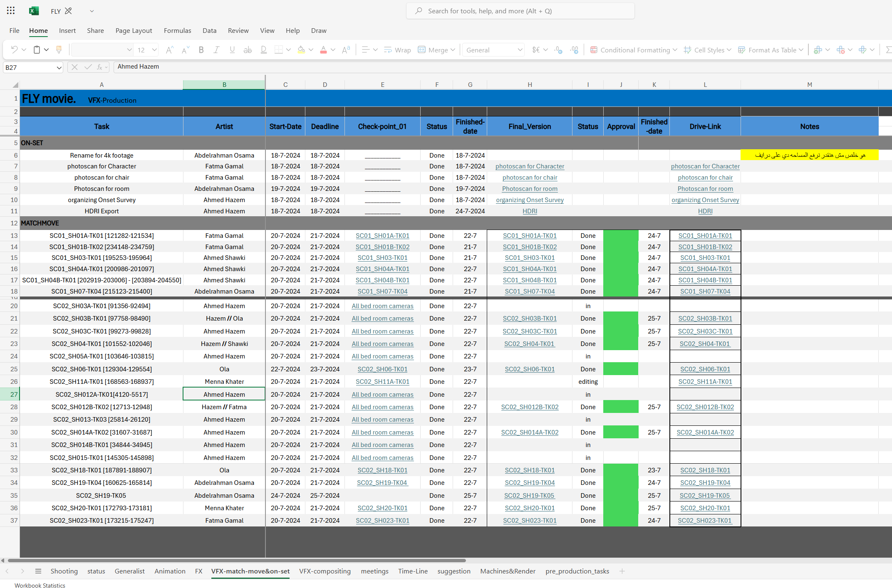Click the All Sheets list icon
Image resolution: width=892 pixels, height=588 pixels.
(x=38, y=571)
